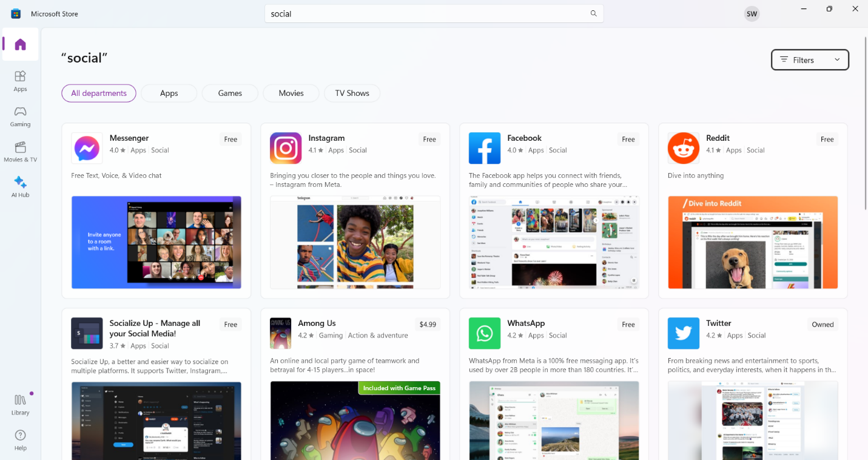Image resolution: width=868 pixels, height=460 pixels.
Task: Click the Owned badge on Twitter
Action: pos(823,324)
